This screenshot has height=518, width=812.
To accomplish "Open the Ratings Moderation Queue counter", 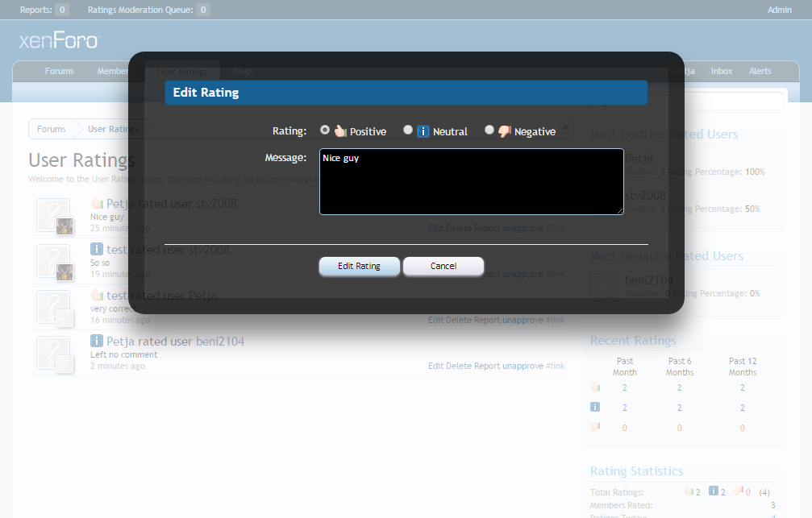I will tap(148, 10).
